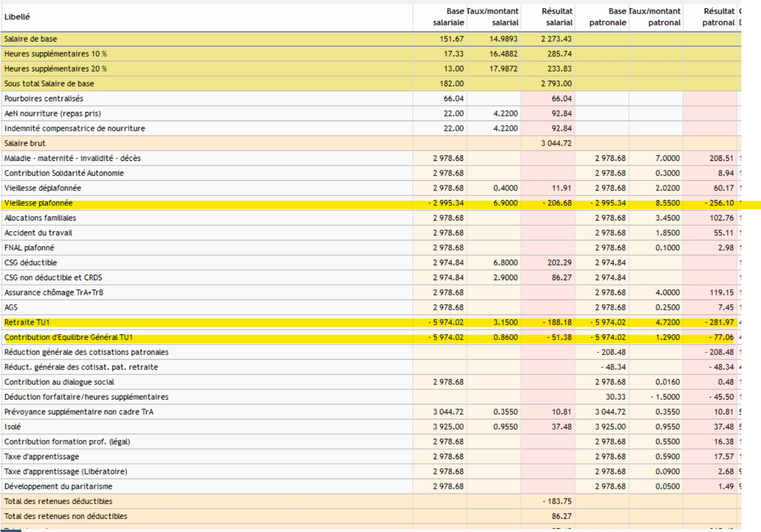Viewport: 761px width, 532px height.
Task: Select the Heures supplémentaires 10 % row label
Action: point(55,54)
